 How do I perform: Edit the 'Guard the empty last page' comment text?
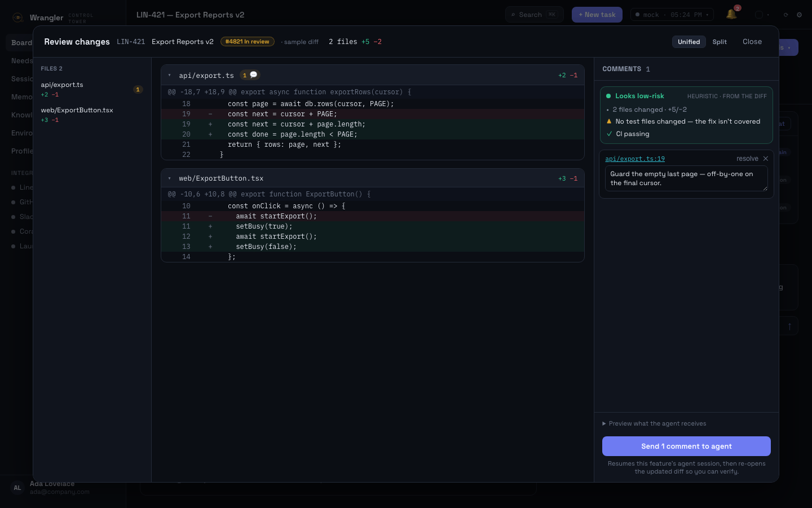(686, 178)
